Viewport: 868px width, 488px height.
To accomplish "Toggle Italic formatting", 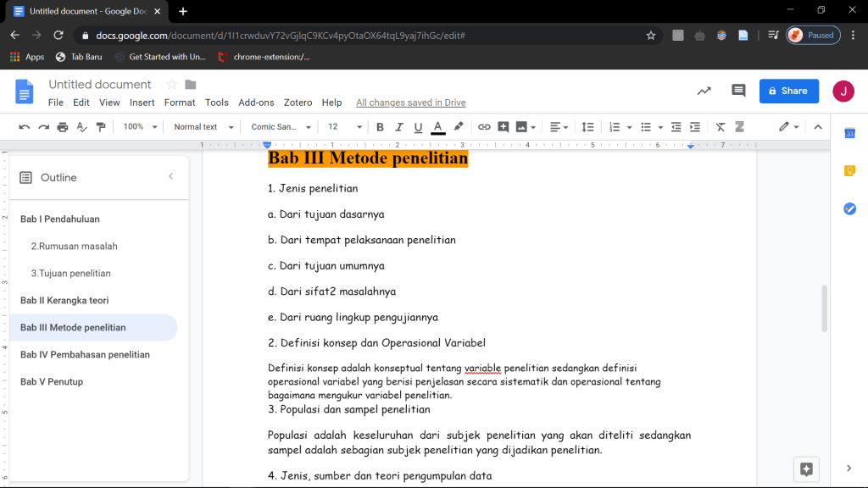I will click(x=399, y=127).
